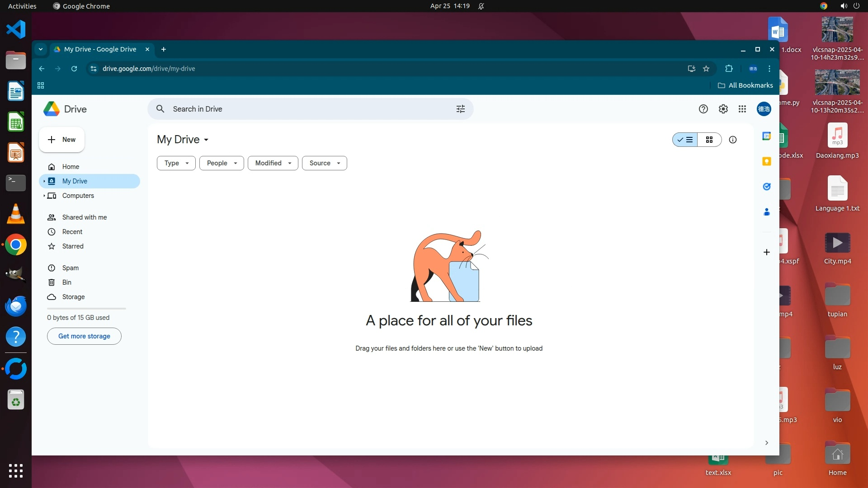Open the Google apps grid
The width and height of the screenshot is (868, 488).
point(742,109)
